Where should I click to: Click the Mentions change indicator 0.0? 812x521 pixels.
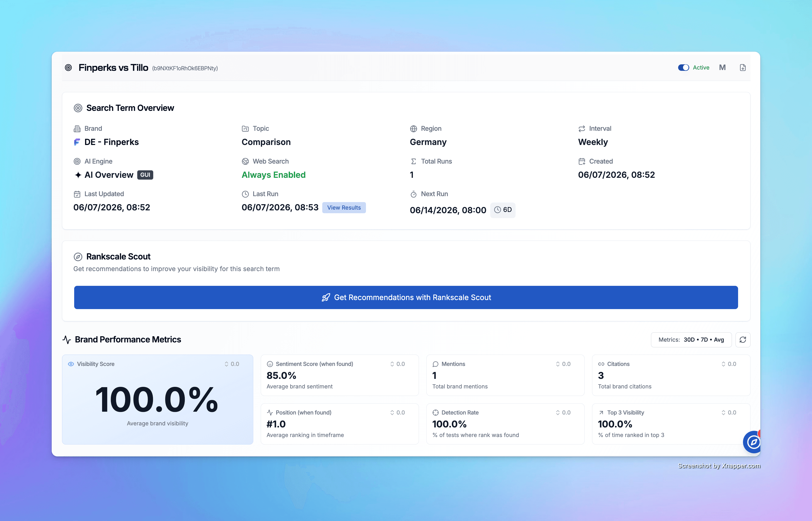coord(563,364)
